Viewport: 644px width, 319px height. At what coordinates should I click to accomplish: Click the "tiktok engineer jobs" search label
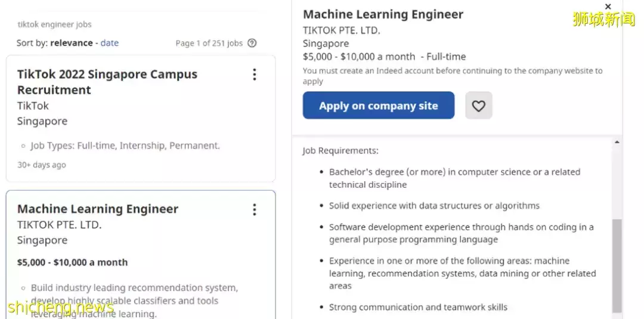pos(55,24)
